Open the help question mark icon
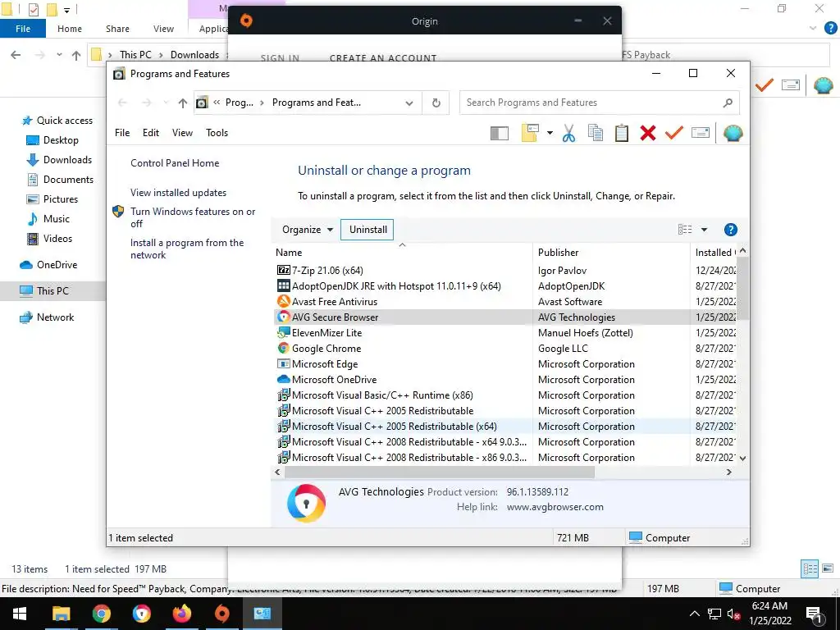 731,230
